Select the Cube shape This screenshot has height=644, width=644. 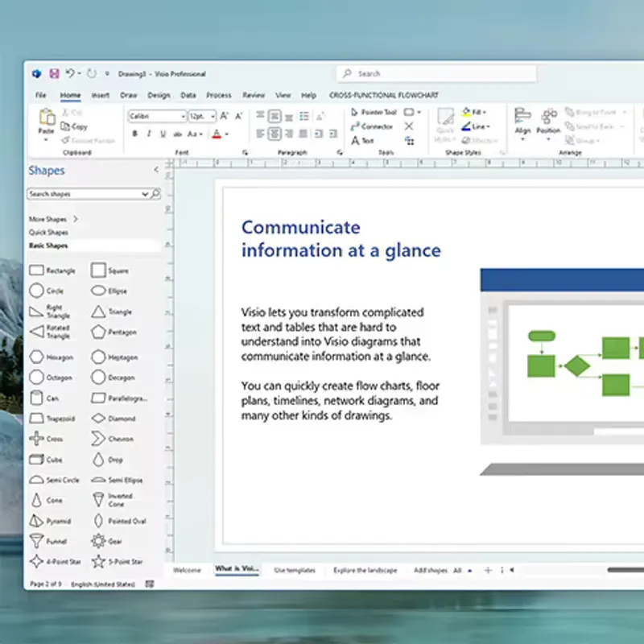coord(46,460)
